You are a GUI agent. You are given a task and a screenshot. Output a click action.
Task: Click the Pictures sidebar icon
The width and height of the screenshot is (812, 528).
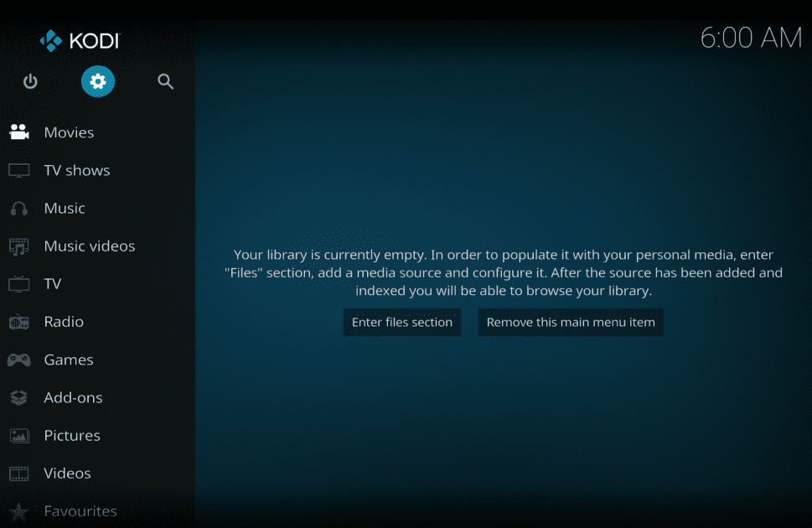point(18,435)
